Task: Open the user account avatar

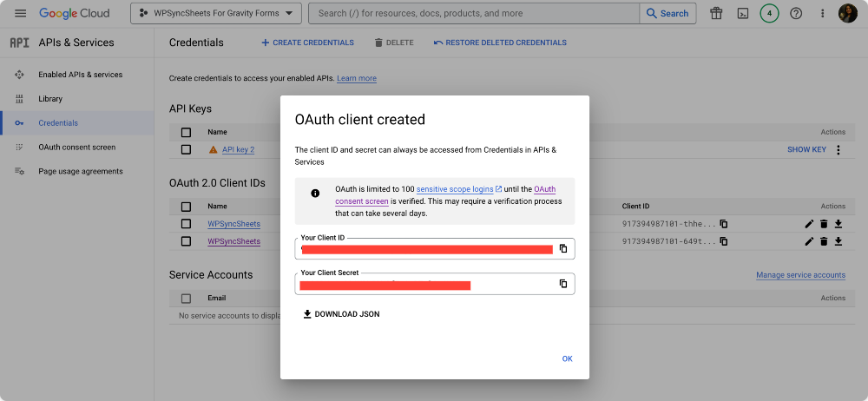Action: coord(847,13)
